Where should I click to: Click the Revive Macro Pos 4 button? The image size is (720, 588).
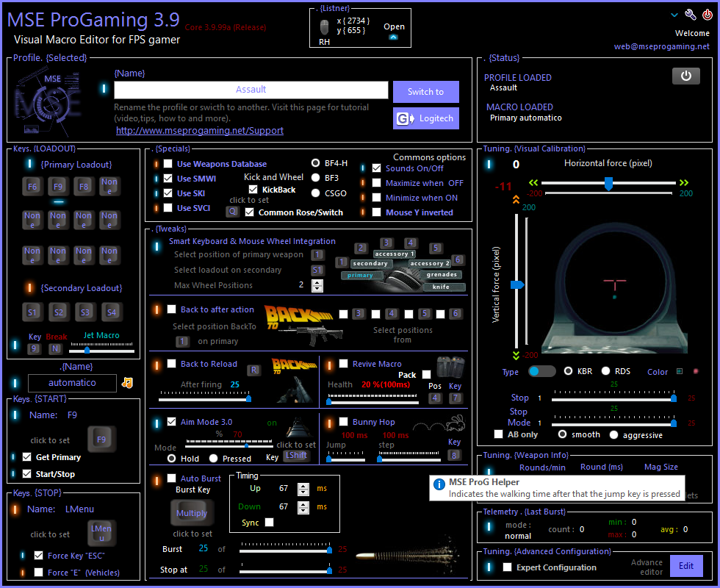(435, 398)
